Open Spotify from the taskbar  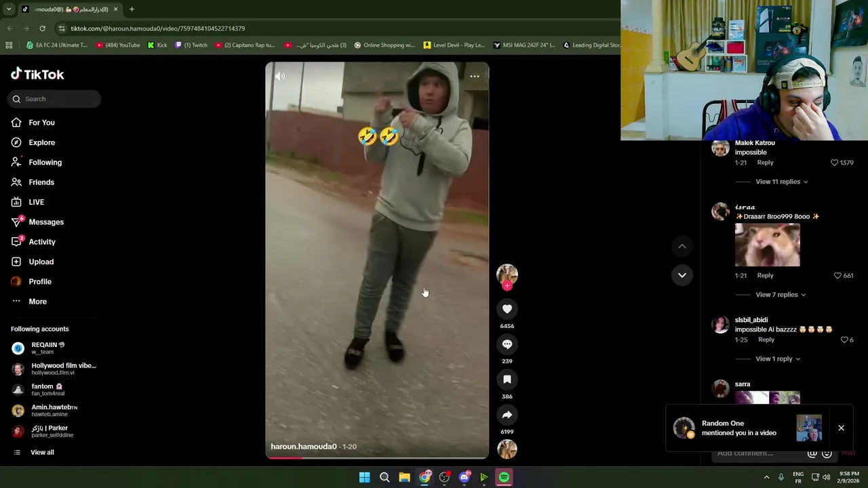504,478
